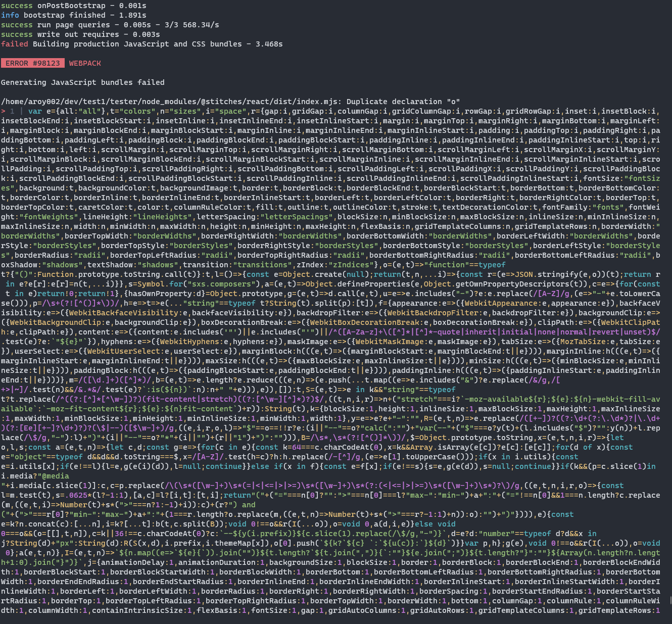
Task: Click the ERROR #98123 red badge
Action: [x=32, y=63]
